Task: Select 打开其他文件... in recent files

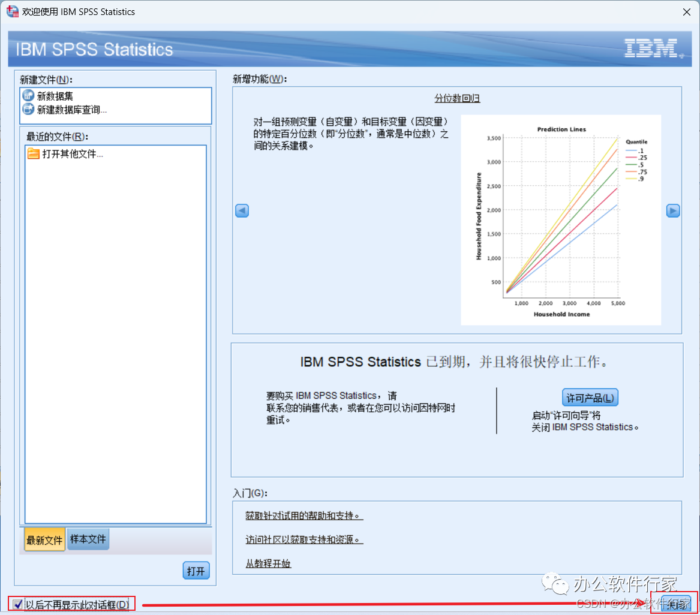Action: (73, 154)
